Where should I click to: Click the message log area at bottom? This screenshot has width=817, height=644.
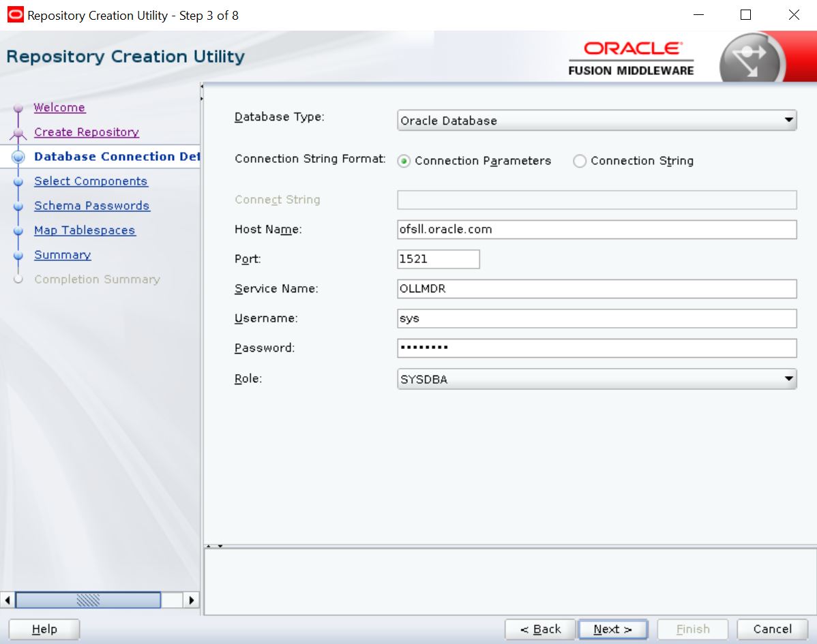pos(510,581)
